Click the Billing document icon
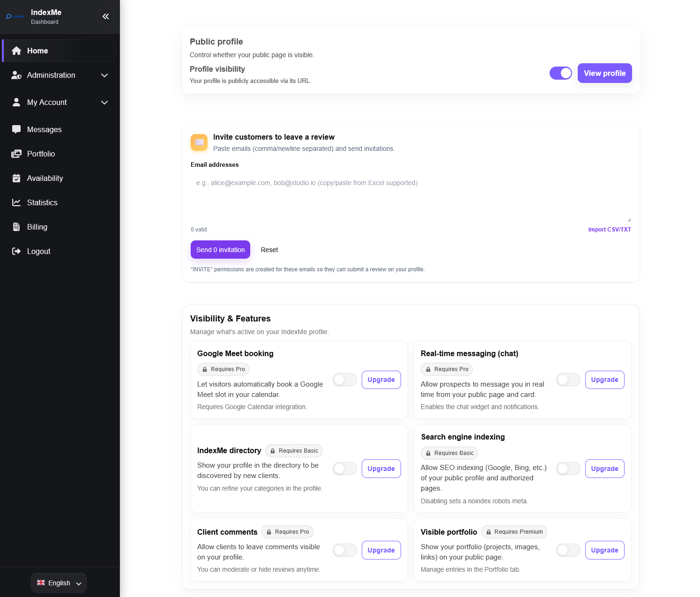This screenshot has height=597, width=700. tap(16, 227)
